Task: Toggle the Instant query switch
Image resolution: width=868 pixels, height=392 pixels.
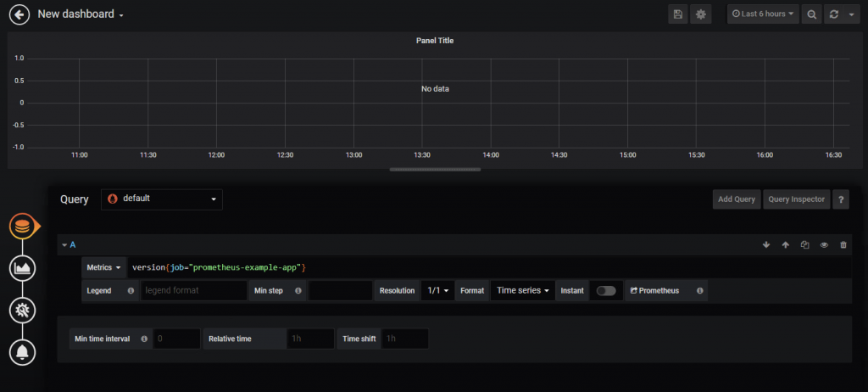Action: coord(606,290)
